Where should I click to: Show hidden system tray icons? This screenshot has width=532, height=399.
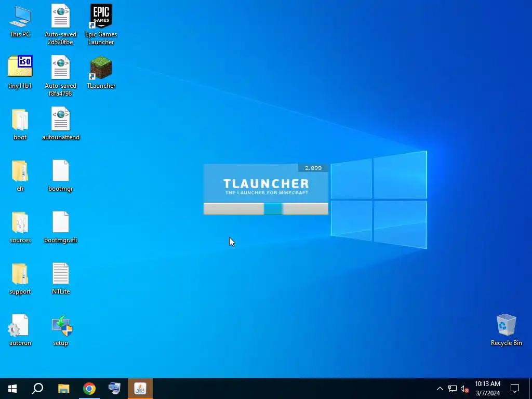click(440, 389)
